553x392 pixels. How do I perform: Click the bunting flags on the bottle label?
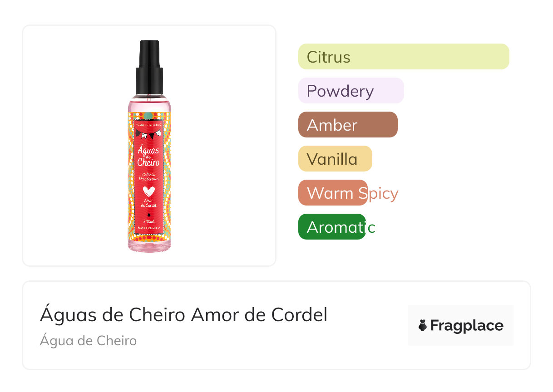(x=149, y=134)
